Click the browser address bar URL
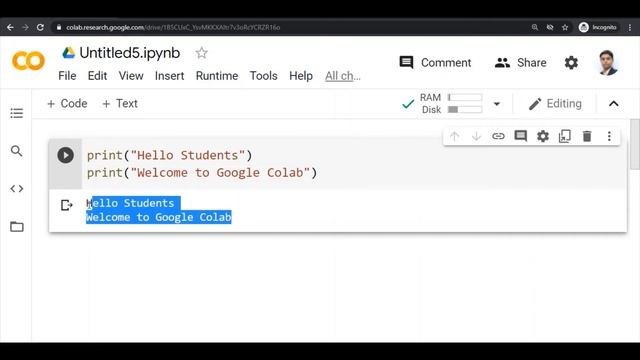This screenshot has height=360, width=640. click(173, 27)
